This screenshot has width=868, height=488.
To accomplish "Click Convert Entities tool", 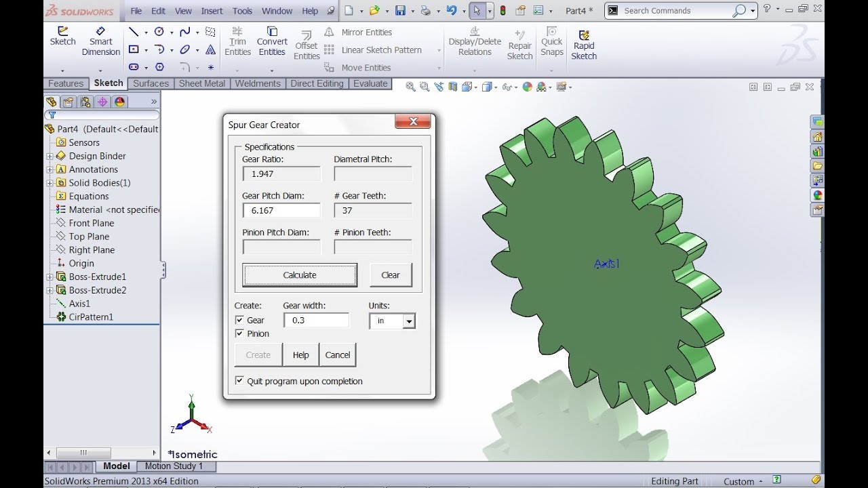I will [272, 41].
